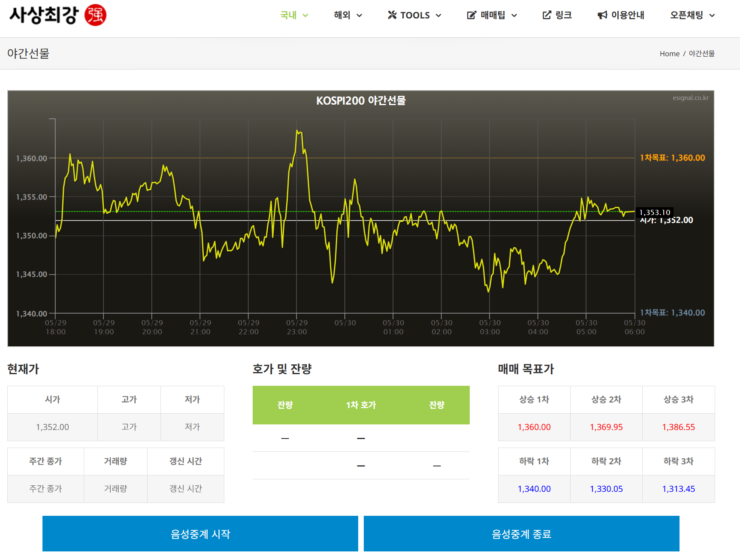Image resolution: width=740 pixels, height=560 pixels.
Task: Click the red 强 logo badge
Action: (95, 15)
